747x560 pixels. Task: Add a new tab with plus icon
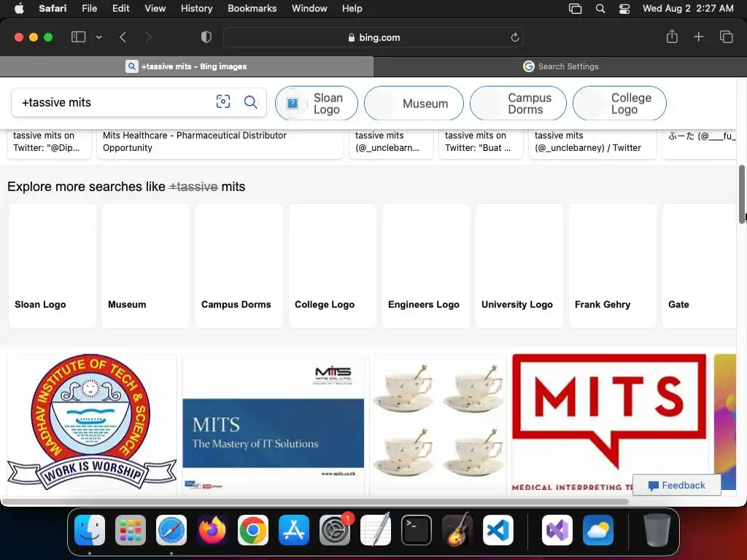pos(698,36)
